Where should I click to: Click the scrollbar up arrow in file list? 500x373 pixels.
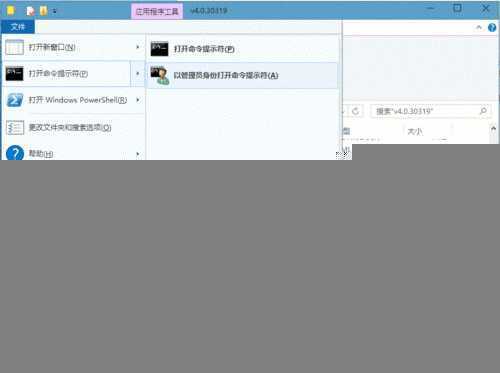[x=493, y=128]
